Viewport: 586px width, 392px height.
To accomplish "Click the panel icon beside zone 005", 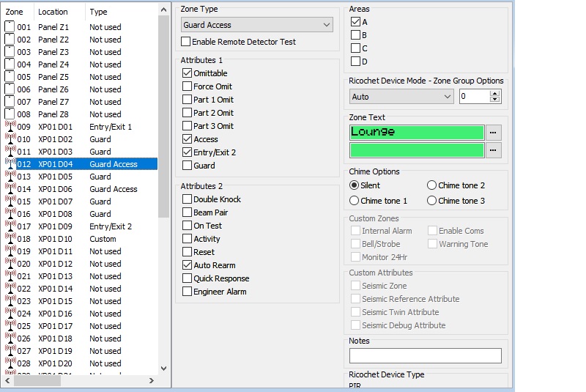I will [10, 77].
